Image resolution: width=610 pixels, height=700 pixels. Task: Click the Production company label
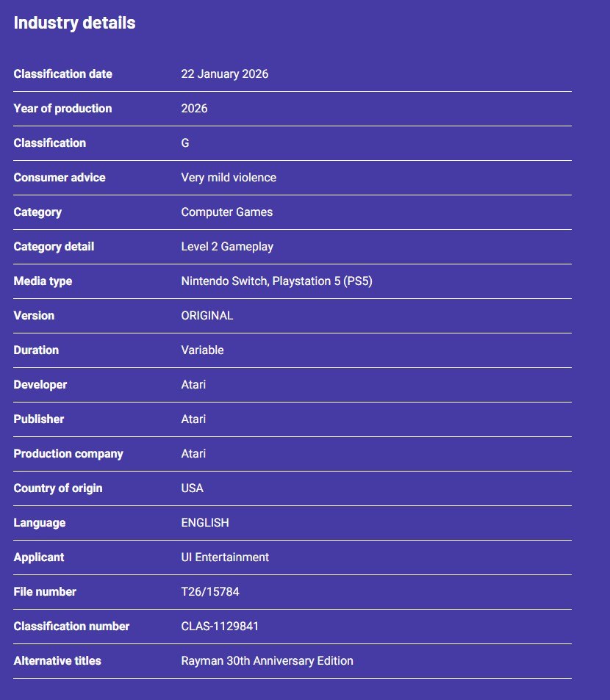68,454
